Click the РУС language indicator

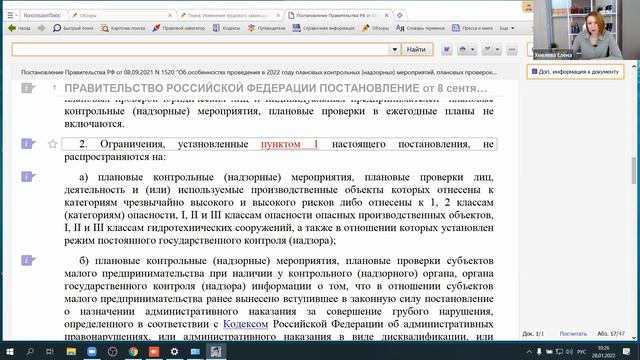coord(582,351)
